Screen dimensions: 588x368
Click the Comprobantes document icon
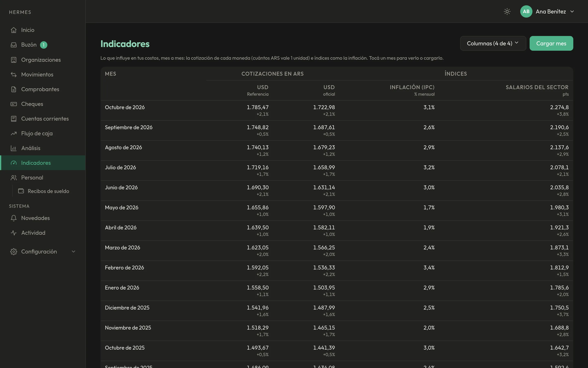14,89
